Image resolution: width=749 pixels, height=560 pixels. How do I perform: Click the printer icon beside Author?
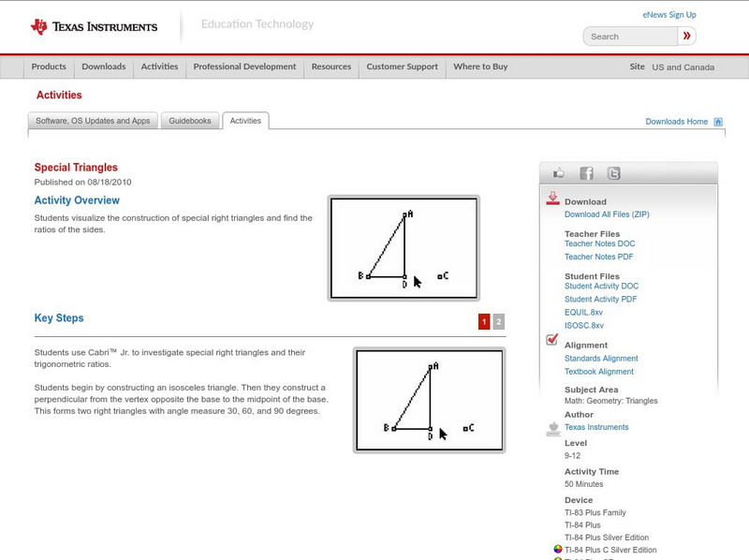click(554, 427)
